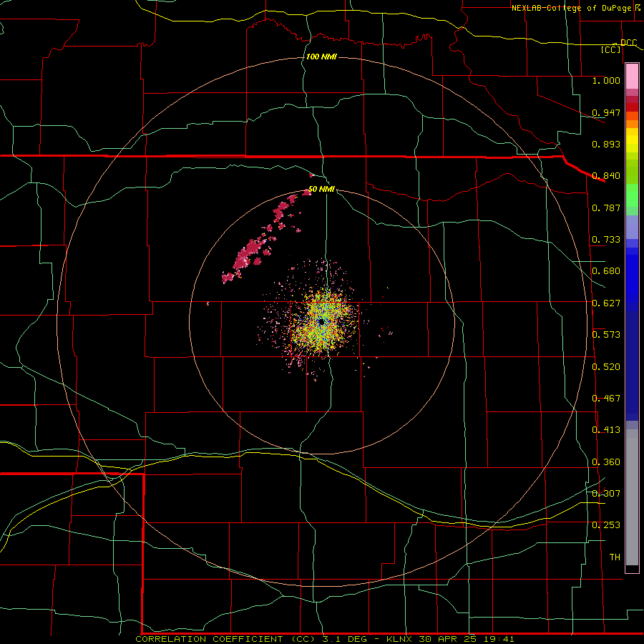Select the 0.253 legend value
The width and height of the screenshot is (644, 644).
pos(606,525)
